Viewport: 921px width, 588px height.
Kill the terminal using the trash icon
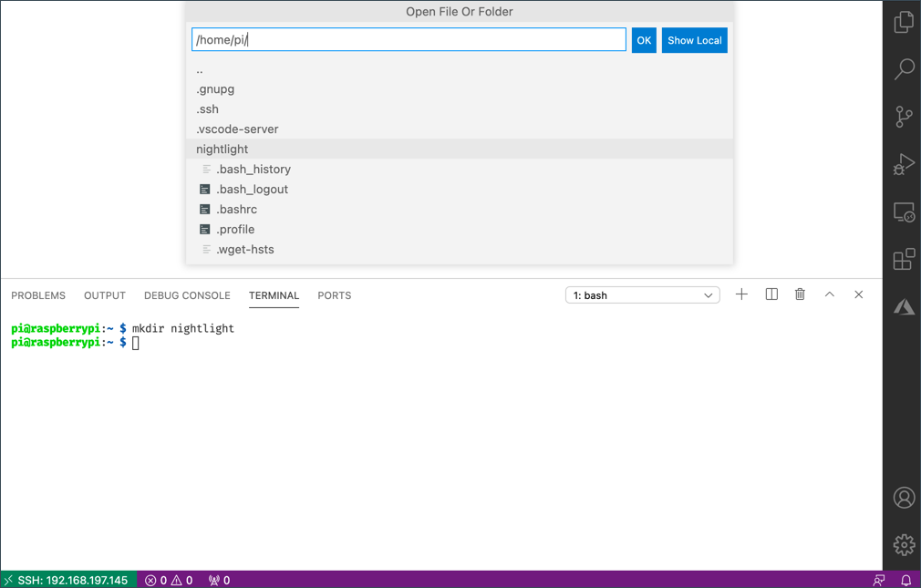[x=800, y=294]
